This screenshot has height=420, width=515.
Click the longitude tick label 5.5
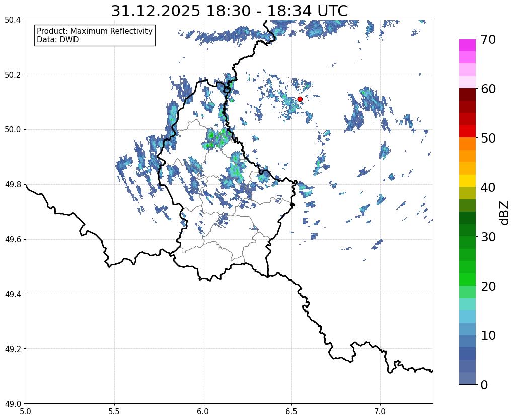click(x=114, y=411)
